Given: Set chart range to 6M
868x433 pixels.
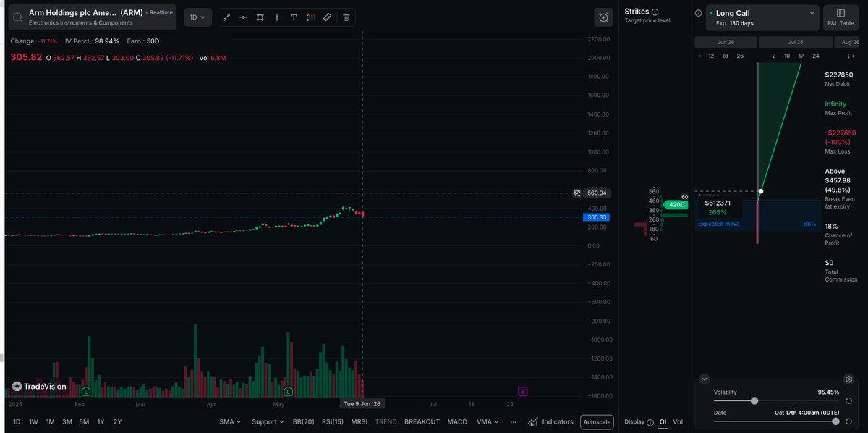Looking at the screenshot, I should 84,422.
